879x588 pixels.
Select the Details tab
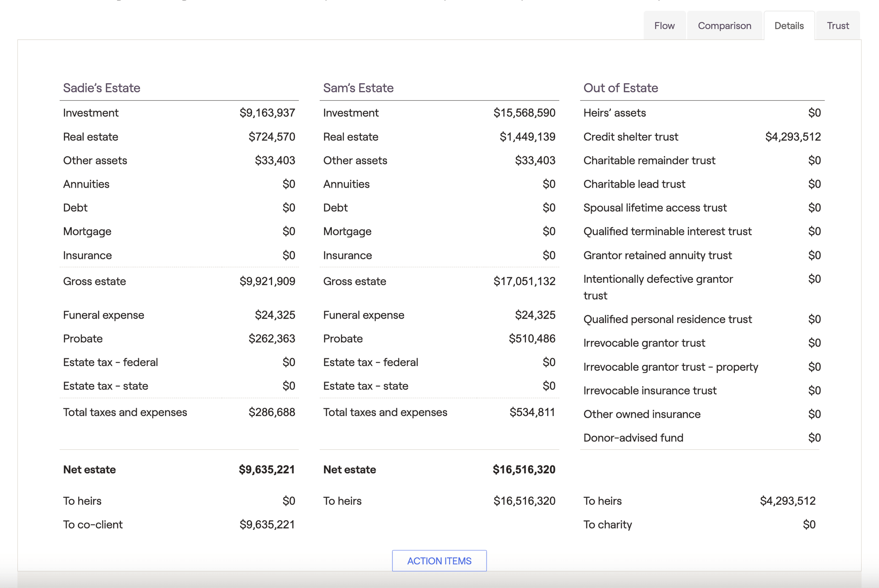pyautogui.click(x=789, y=26)
